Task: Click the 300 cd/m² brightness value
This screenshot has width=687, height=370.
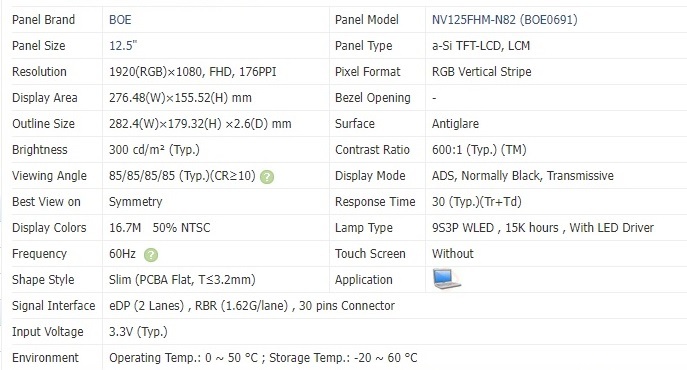Action: tap(154, 149)
